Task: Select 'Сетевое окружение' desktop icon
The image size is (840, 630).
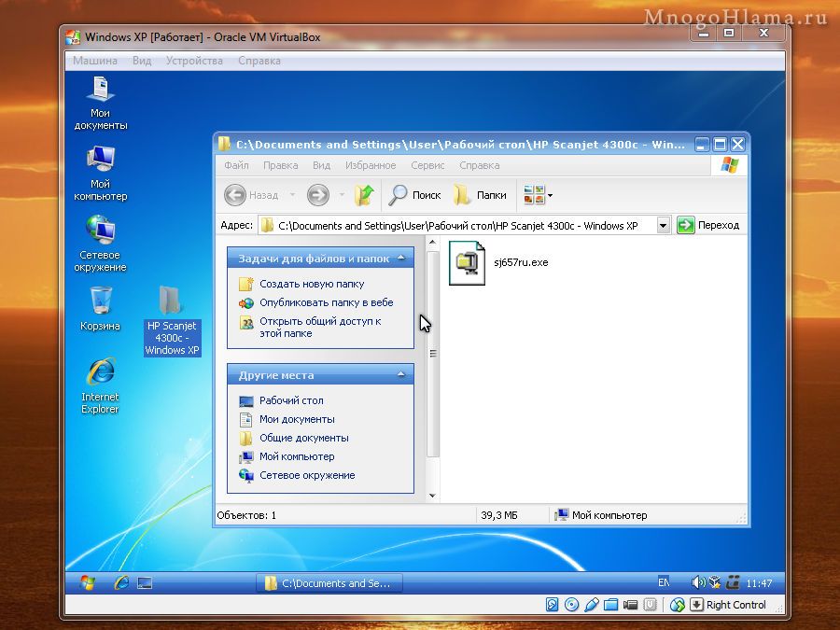Action: [100, 244]
